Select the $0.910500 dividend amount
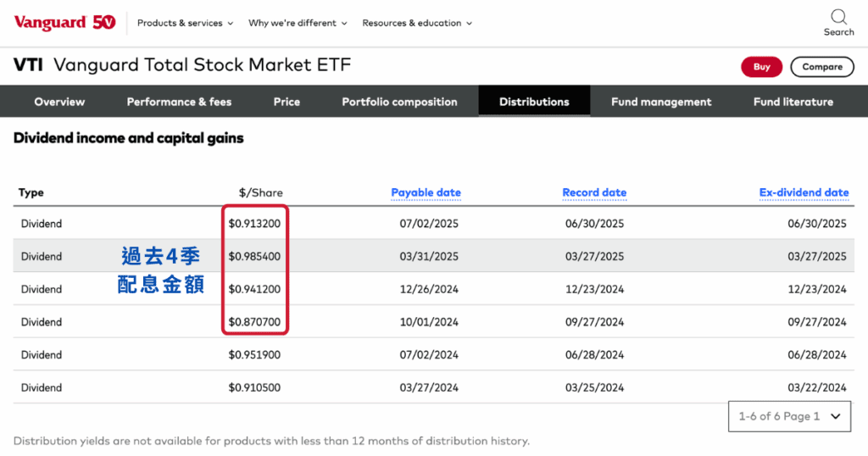868x456 pixels. [254, 387]
